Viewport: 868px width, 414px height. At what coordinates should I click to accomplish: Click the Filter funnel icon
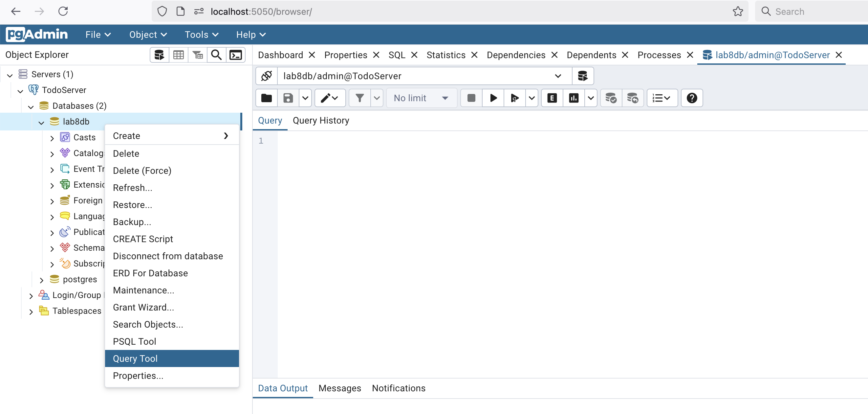point(359,98)
